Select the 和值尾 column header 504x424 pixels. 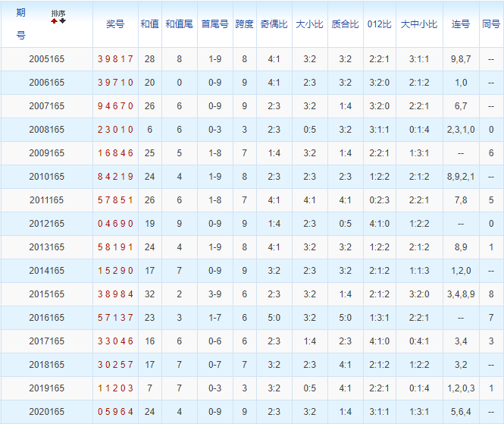tap(180, 24)
